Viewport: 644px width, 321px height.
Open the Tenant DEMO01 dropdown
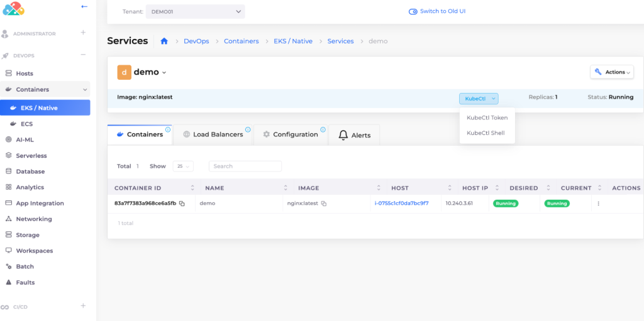point(195,11)
